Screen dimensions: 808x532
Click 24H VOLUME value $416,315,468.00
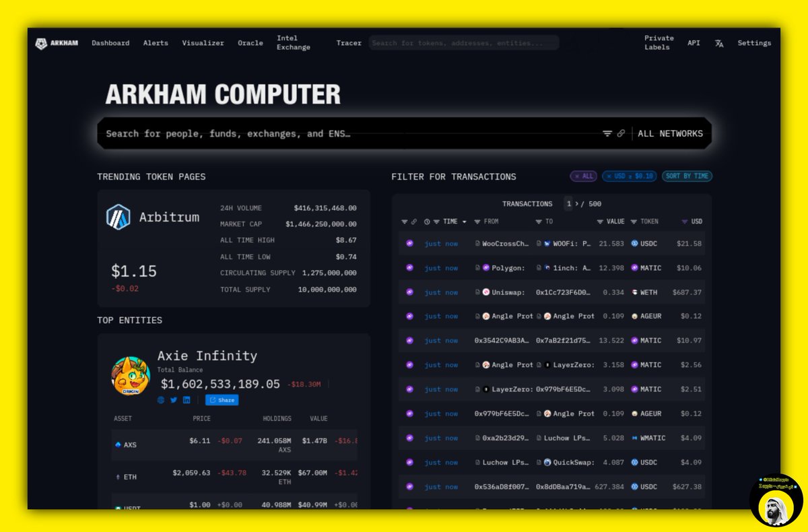tap(325, 208)
